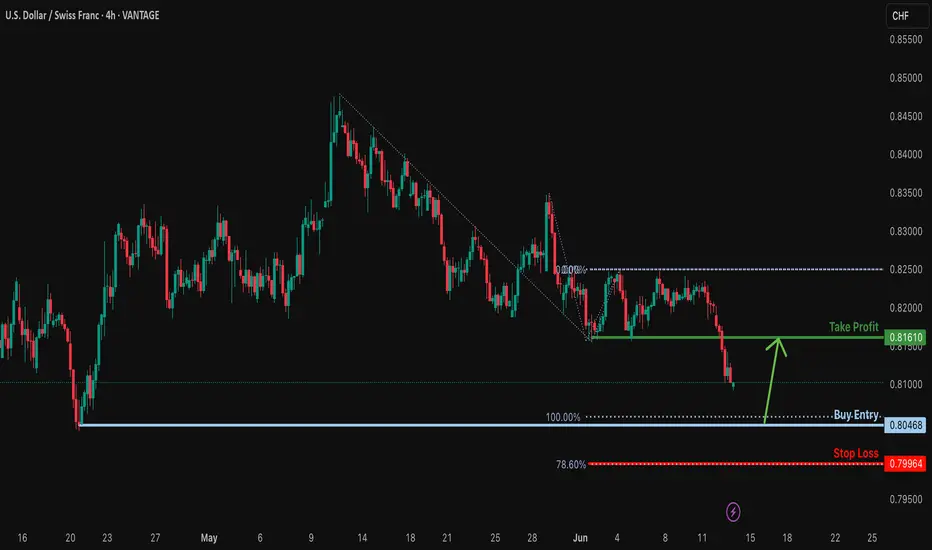932x550 pixels.
Task: Click the 0.79500 price axis label
Action: pyautogui.click(x=906, y=499)
